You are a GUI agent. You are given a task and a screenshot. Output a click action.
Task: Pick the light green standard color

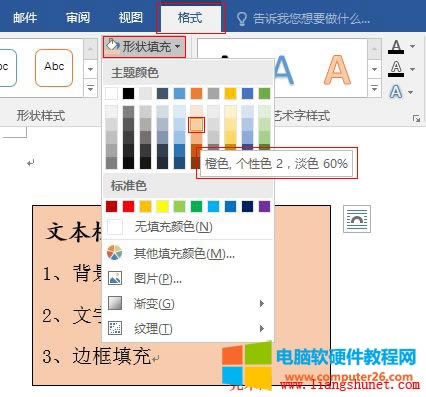179,206
